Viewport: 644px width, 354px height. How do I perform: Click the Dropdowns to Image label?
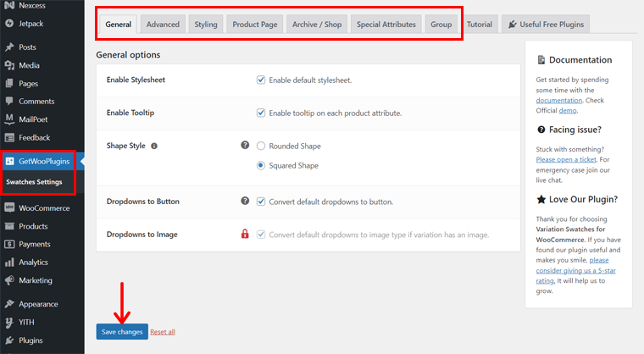point(142,234)
